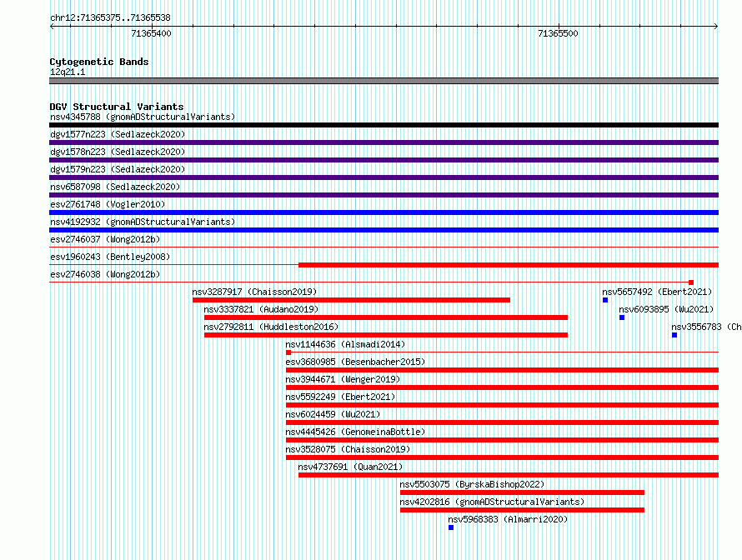Click the red bar under nsv3287917

(x=351, y=300)
